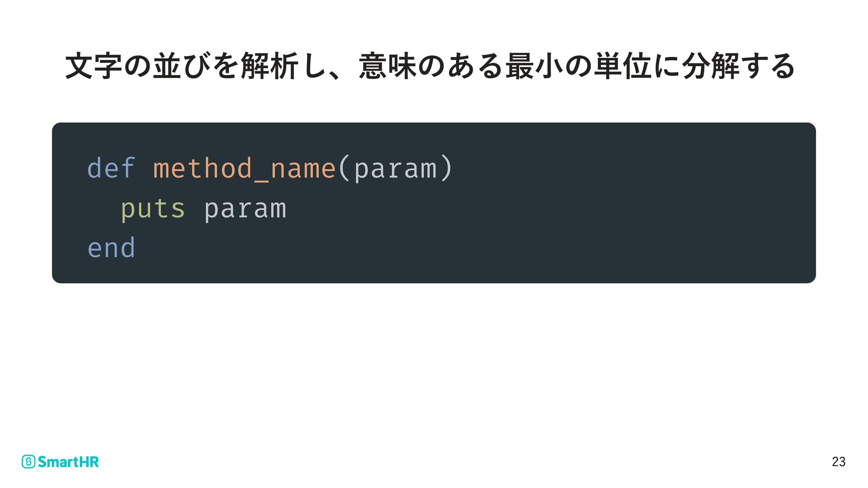868x488 pixels.
Task: Click the SmartHR wordmark text
Action: (68, 461)
